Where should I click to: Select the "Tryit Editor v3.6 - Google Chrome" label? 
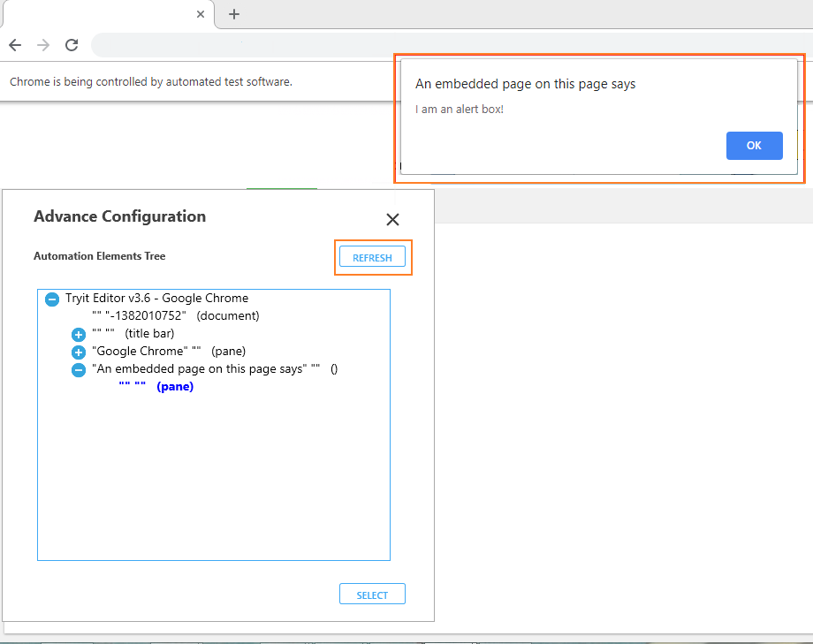[156, 299]
